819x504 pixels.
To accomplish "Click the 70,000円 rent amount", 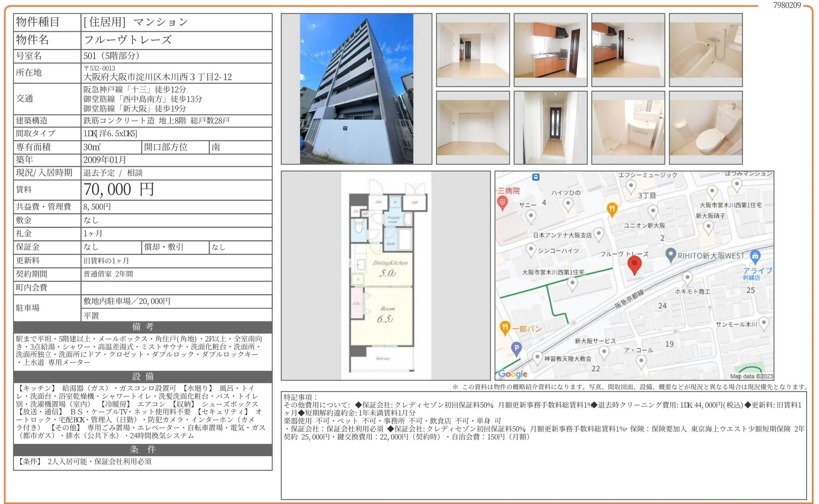I will (x=118, y=190).
